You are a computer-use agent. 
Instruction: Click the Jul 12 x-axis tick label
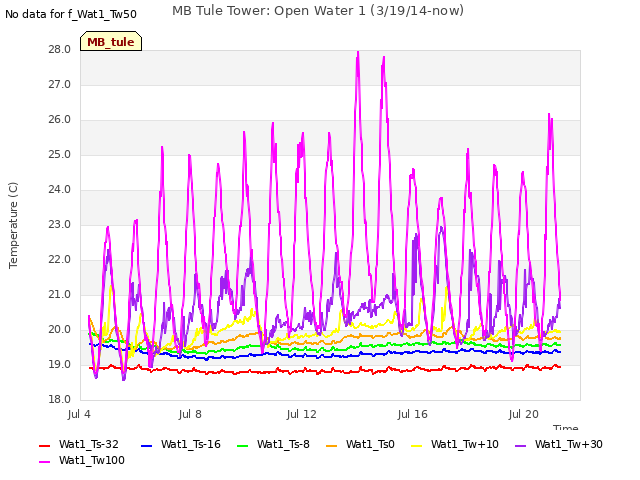coord(302,414)
